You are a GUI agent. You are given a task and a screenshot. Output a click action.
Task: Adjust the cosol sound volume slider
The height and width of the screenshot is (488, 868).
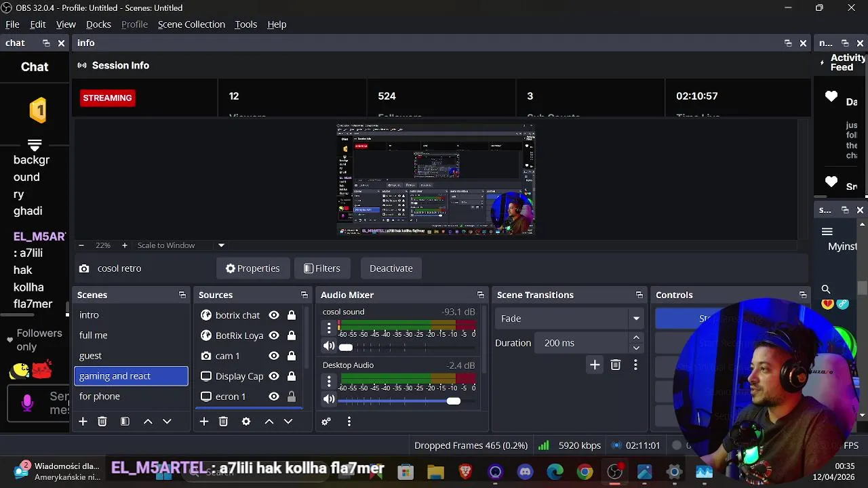coord(345,348)
